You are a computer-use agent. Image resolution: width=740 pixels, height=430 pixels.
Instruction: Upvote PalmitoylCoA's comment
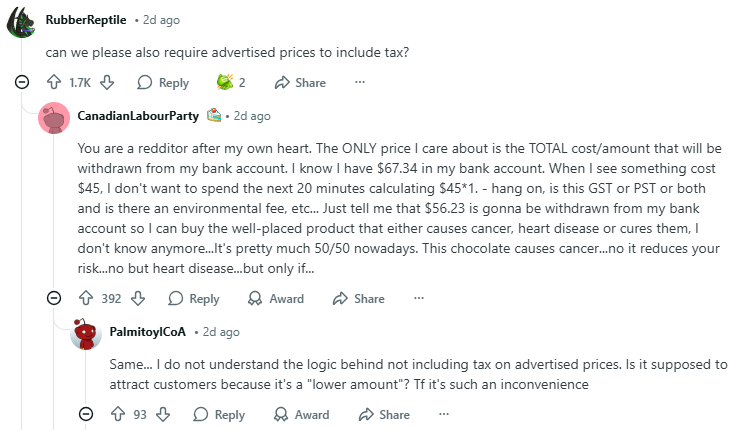click(x=117, y=414)
